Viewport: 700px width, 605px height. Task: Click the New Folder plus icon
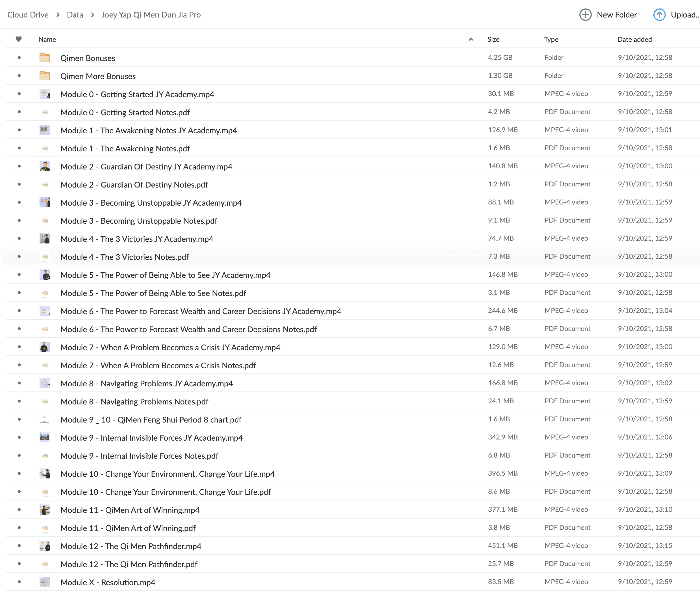[x=585, y=15]
